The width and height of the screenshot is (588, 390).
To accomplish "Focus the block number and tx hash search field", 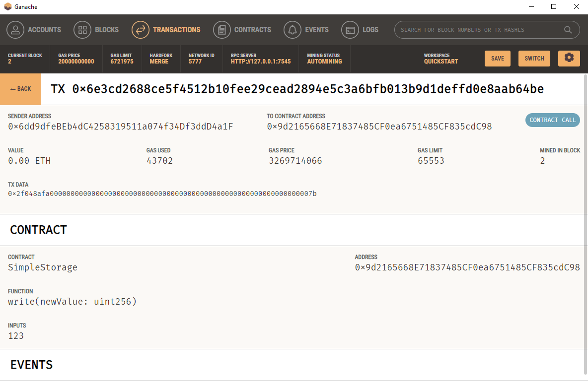I will (479, 30).
